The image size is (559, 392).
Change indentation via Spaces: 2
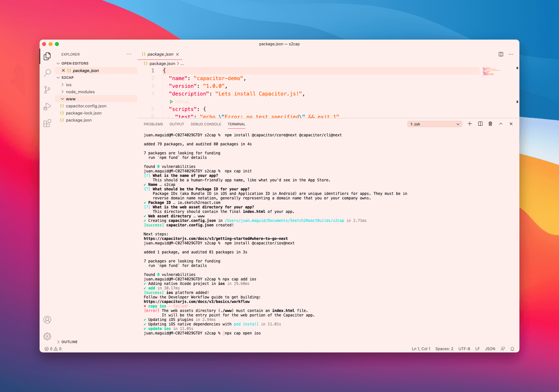coord(444,349)
